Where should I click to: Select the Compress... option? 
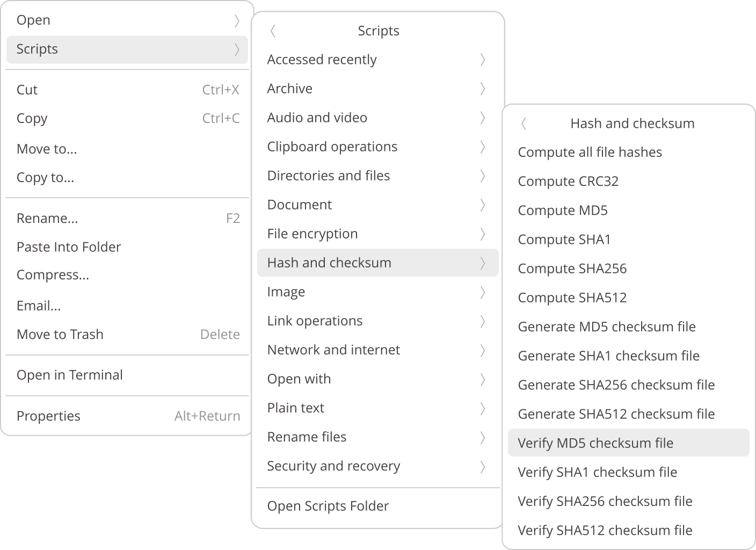(x=53, y=275)
